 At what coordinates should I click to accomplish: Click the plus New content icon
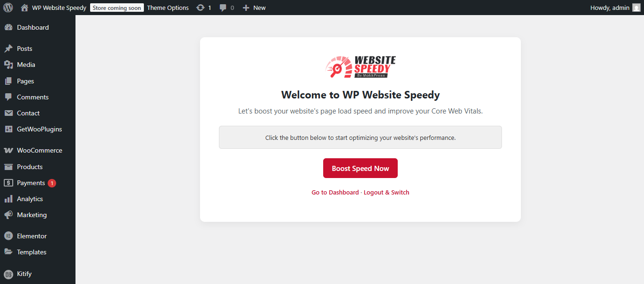click(x=246, y=8)
